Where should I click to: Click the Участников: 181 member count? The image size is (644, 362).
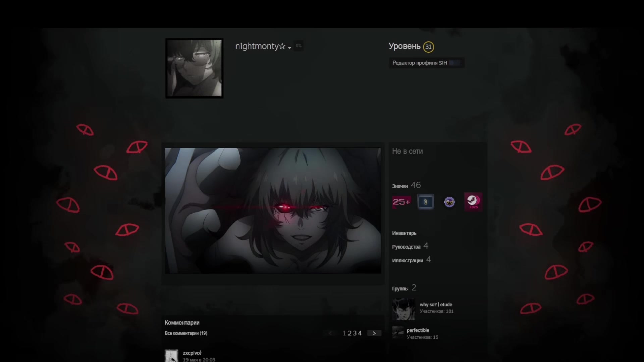(436, 311)
